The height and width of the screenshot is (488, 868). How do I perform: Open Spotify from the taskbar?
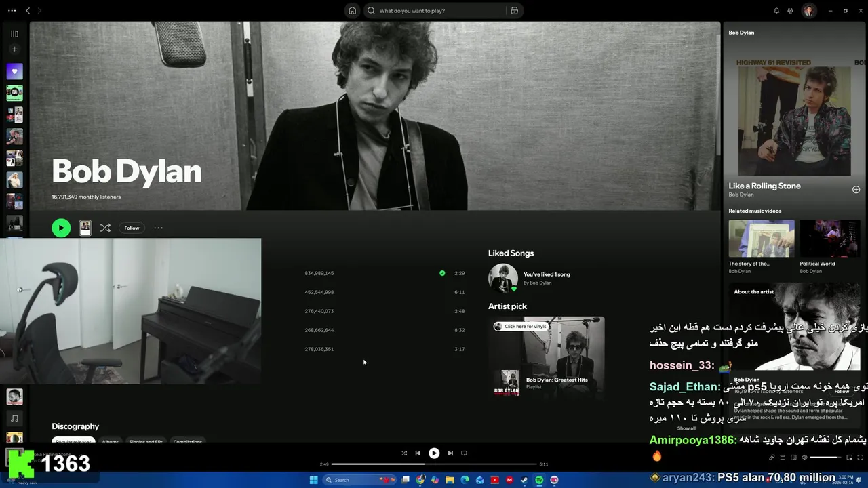point(539,480)
